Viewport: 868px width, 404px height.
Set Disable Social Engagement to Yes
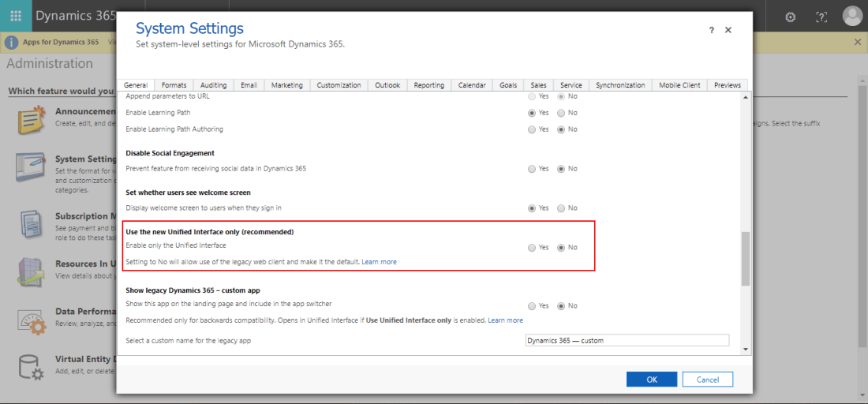pyautogui.click(x=532, y=168)
